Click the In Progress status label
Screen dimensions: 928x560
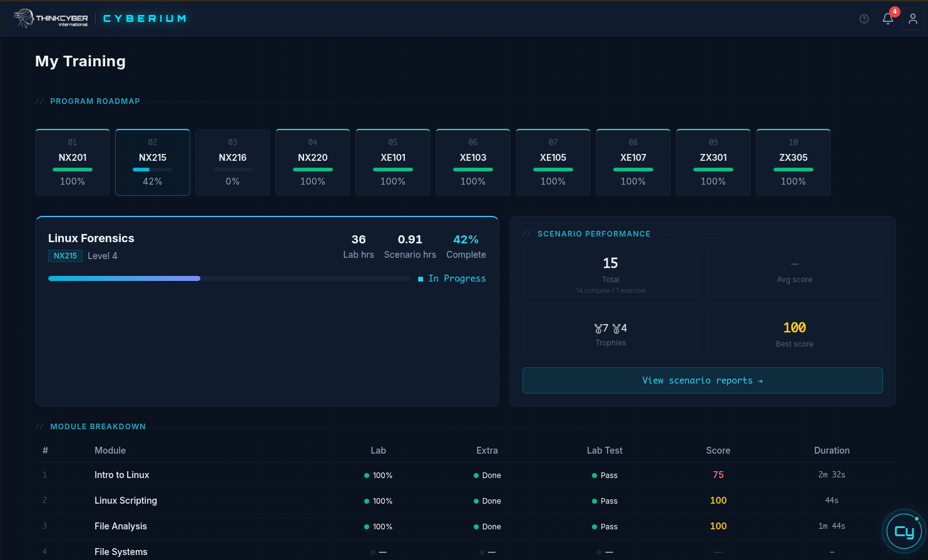point(452,278)
